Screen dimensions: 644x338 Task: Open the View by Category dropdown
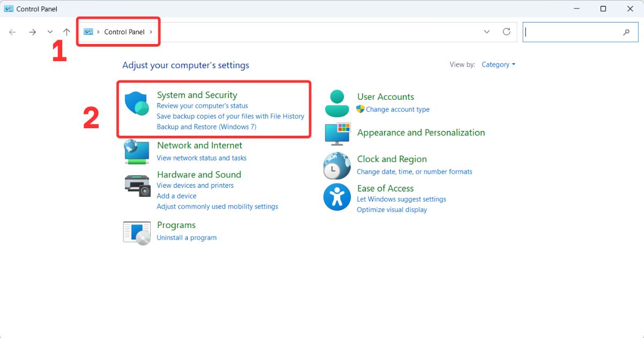[498, 64]
